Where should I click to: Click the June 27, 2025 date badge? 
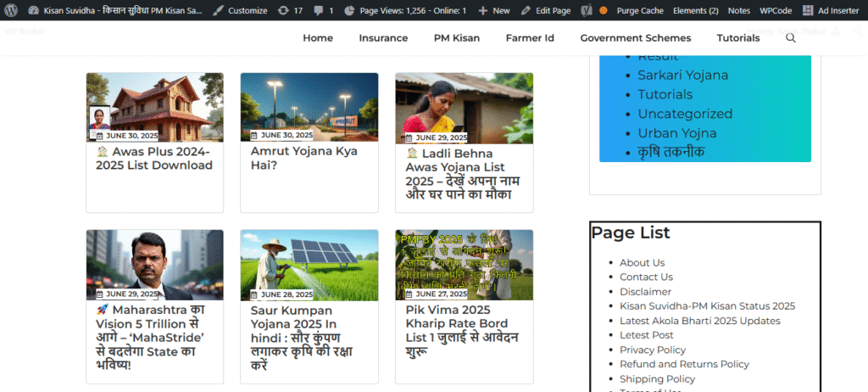point(437,294)
